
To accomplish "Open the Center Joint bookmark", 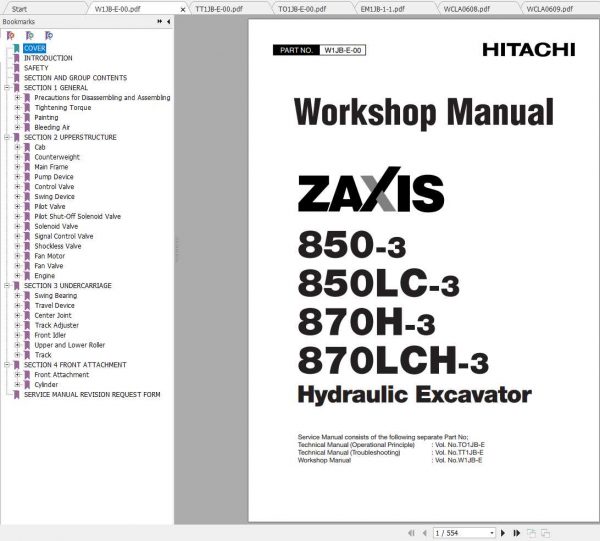I will pos(53,315).
